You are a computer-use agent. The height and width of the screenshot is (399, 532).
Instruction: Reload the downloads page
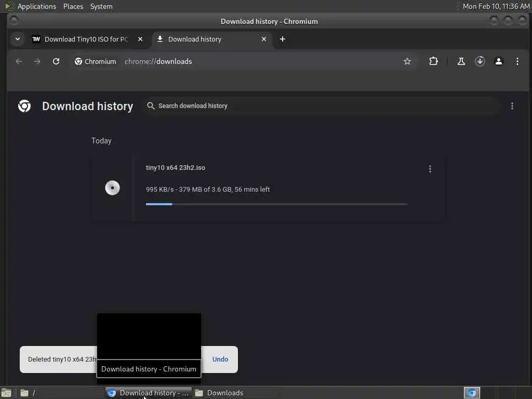pos(56,61)
